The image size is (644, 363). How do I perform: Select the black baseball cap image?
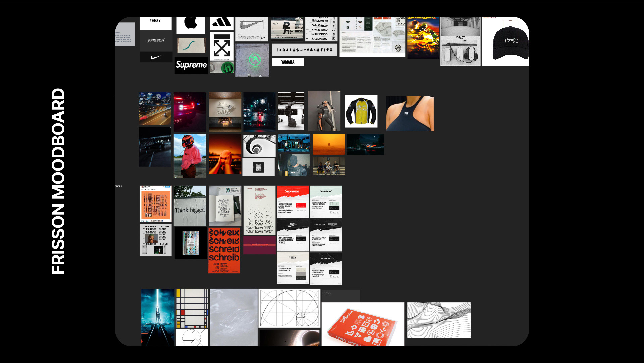(x=505, y=41)
